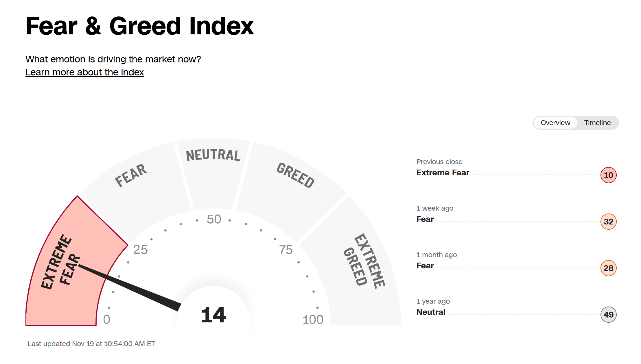This screenshot has width=641, height=364.
Task: Click the 1 year ago Neutral label
Action: (431, 312)
